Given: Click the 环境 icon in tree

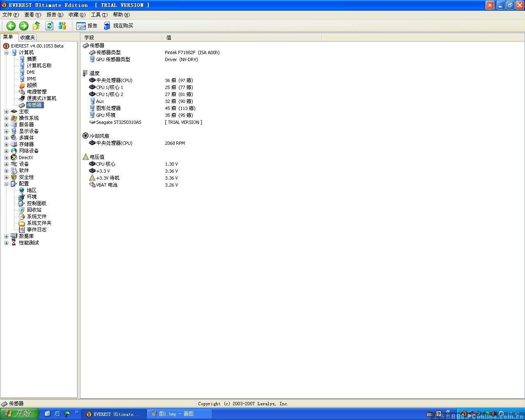Looking at the screenshot, I should (x=22, y=197).
